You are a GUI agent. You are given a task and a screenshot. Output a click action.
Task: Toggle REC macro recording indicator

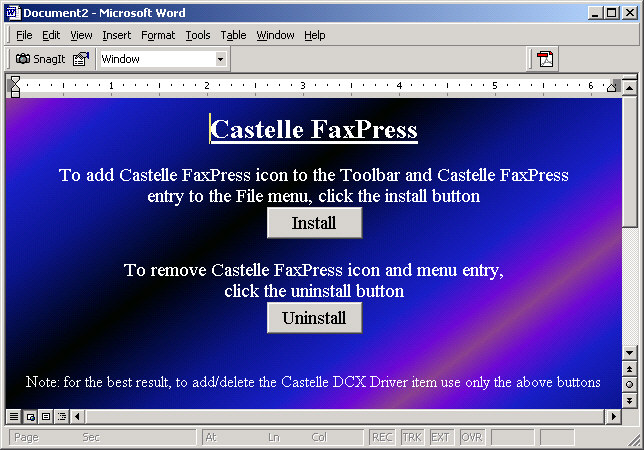click(382, 438)
